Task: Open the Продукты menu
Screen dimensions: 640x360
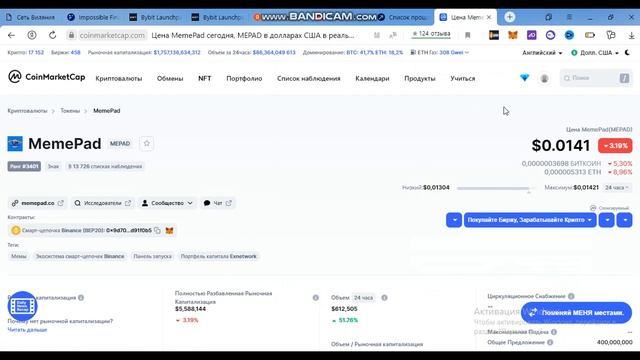Action: 420,78
